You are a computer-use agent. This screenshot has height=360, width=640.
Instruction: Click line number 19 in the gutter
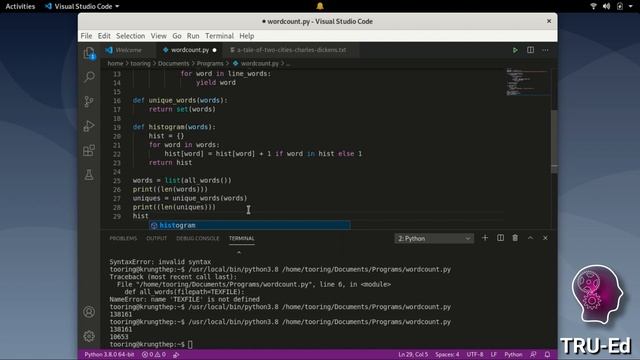click(x=117, y=127)
